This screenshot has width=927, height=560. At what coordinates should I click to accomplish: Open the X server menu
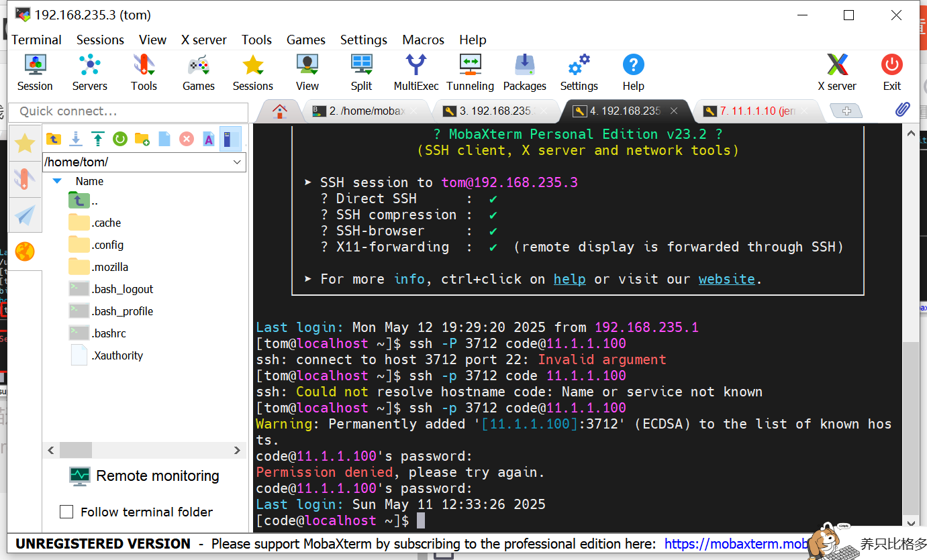point(204,40)
